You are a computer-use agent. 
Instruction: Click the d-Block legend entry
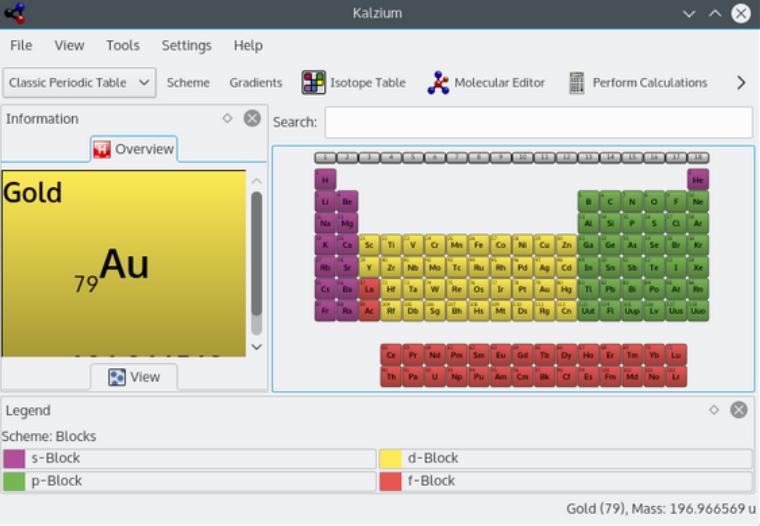(566, 458)
